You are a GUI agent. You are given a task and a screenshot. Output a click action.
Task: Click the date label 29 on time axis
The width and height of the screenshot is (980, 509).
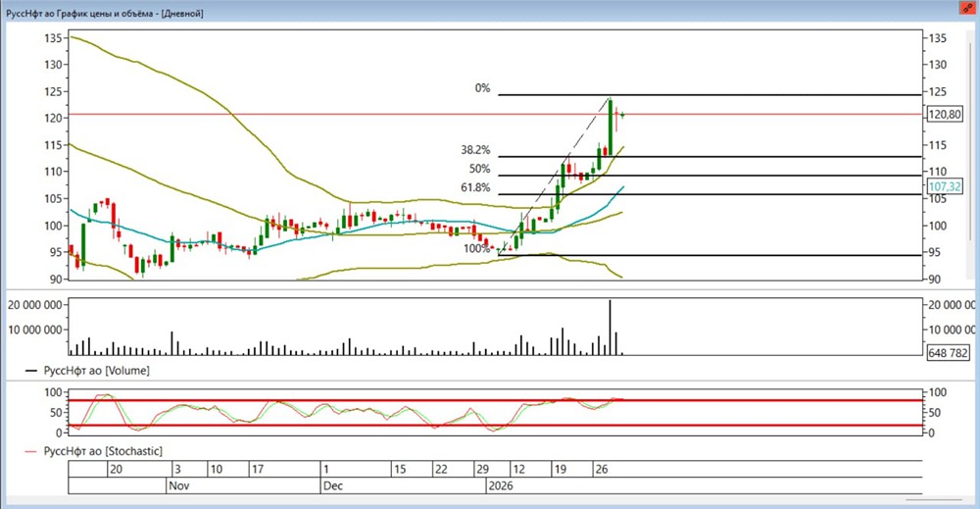pyautogui.click(x=482, y=469)
